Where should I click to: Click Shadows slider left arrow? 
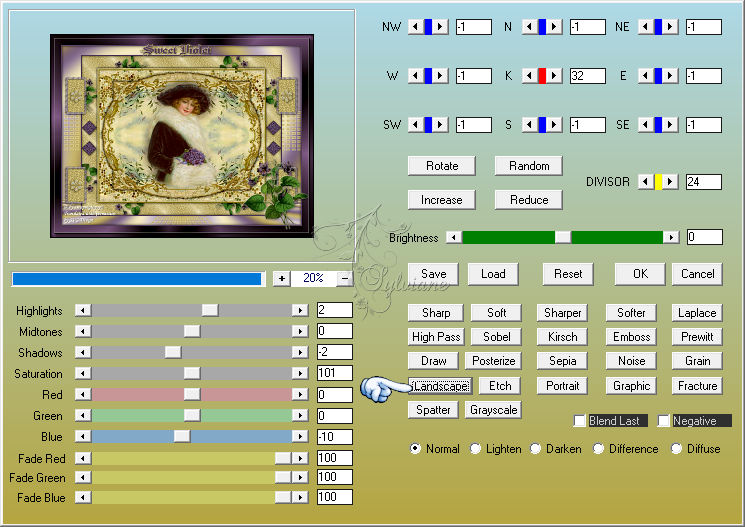pyautogui.click(x=83, y=352)
